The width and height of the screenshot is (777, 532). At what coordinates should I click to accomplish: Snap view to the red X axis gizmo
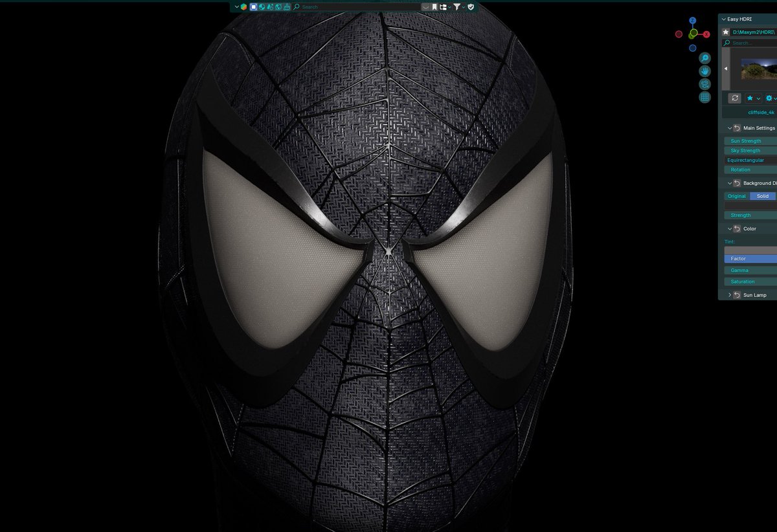[x=706, y=34]
